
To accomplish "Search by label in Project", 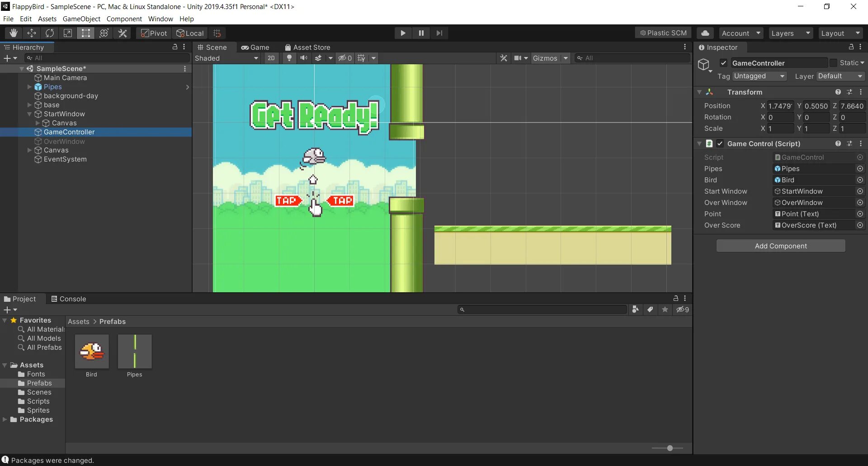I will click(x=650, y=309).
